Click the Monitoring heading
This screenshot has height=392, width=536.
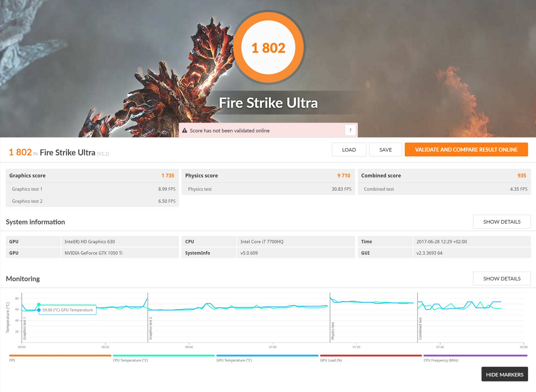(23, 279)
